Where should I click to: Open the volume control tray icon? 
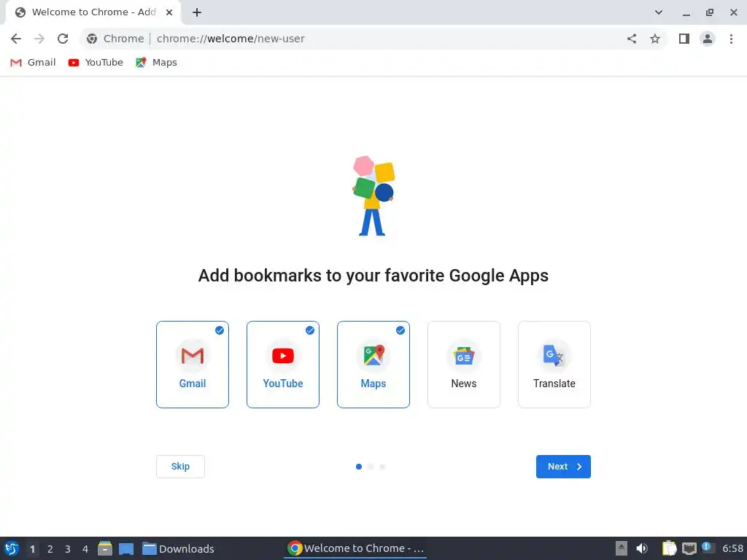pos(642,548)
